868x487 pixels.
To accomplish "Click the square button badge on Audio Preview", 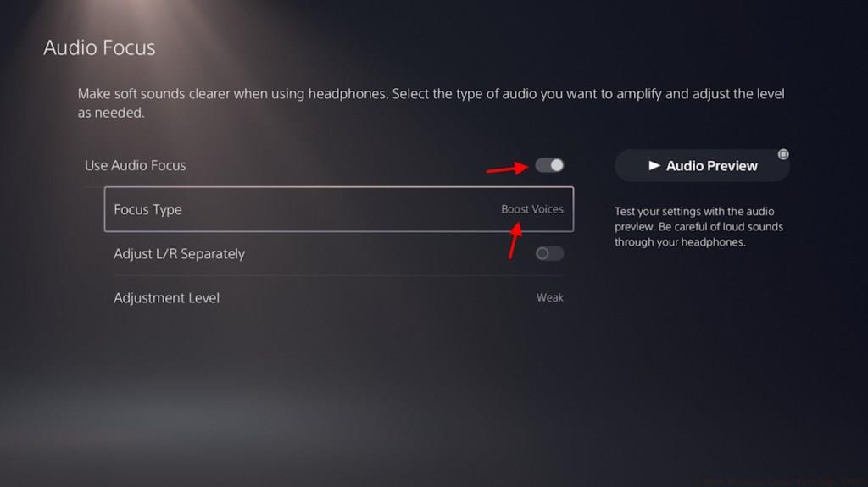I will pos(782,154).
